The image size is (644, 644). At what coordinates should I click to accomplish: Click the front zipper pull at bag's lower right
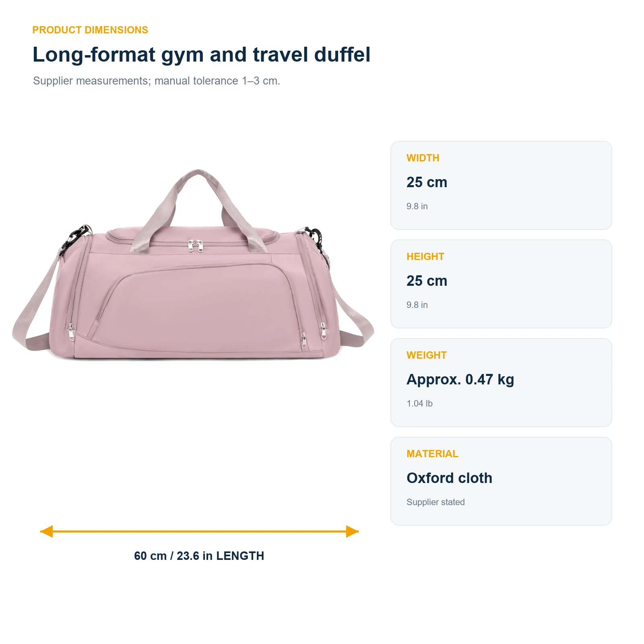pyautogui.click(x=304, y=340)
